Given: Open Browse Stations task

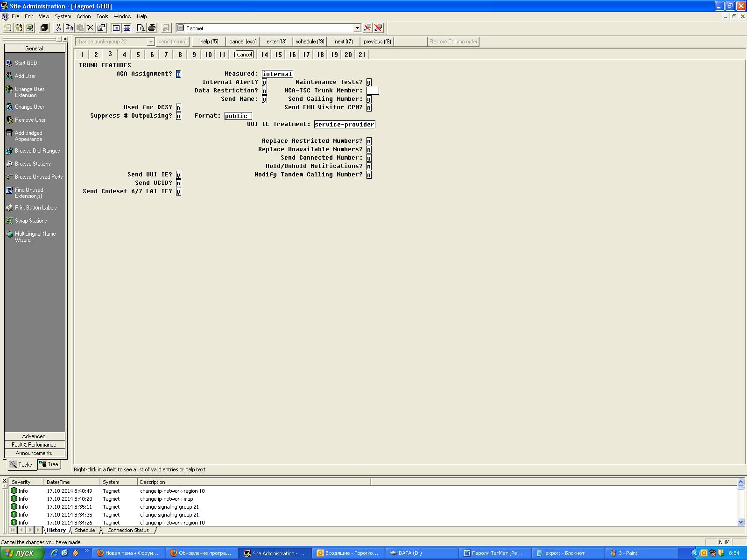Looking at the screenshot, I should click(x=32, y=164).
